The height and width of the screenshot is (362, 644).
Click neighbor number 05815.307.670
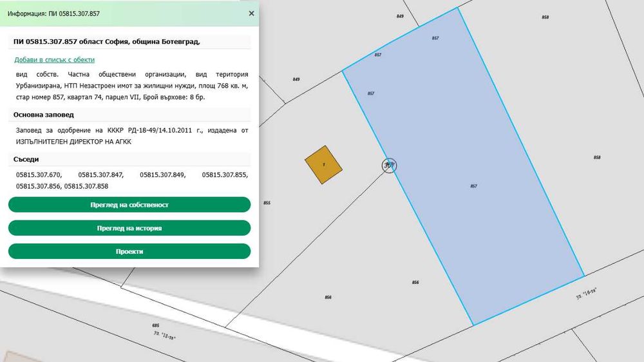coord(39,175)
